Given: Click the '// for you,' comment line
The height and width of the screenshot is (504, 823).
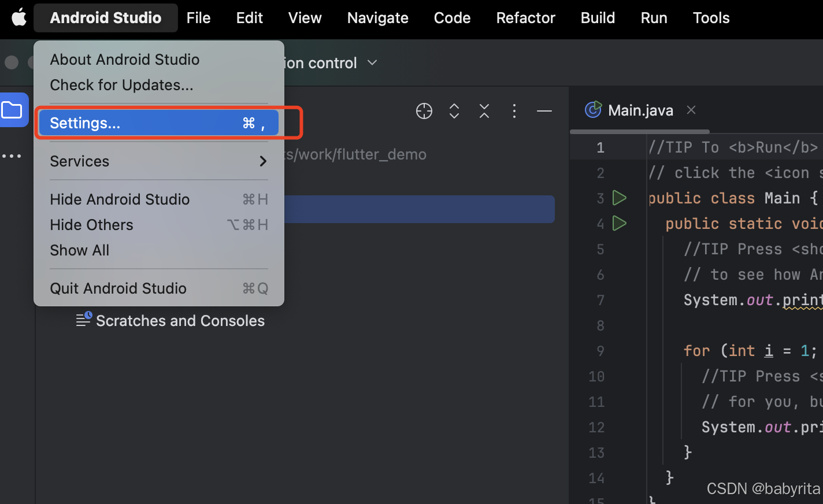Looking at the screenshot, I should tap(762, 402).
